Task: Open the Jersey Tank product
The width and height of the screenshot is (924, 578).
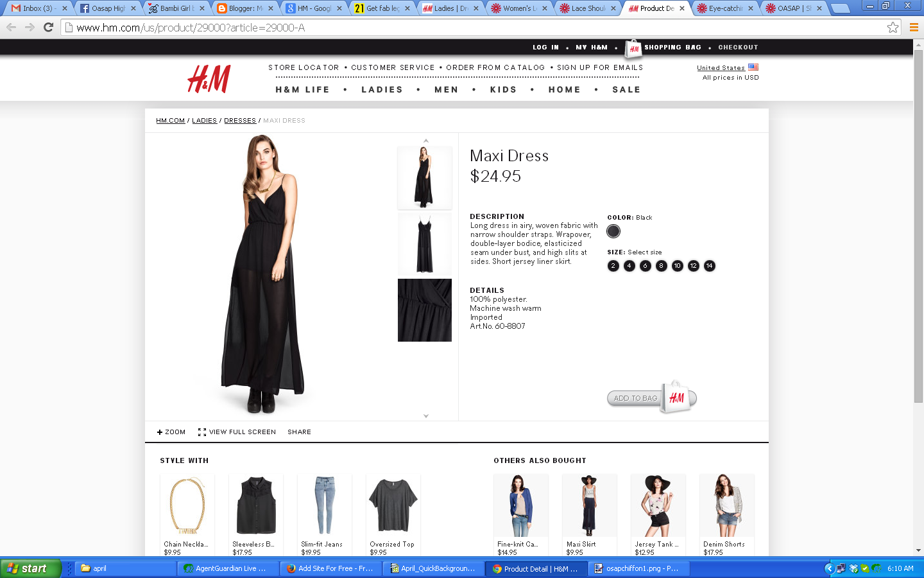Action: [658, 515]
